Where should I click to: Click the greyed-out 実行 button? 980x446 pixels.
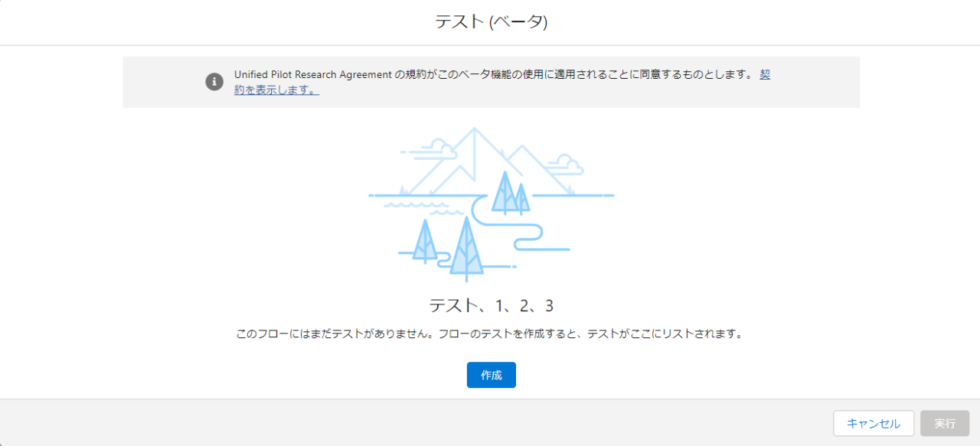pos(945,423)
